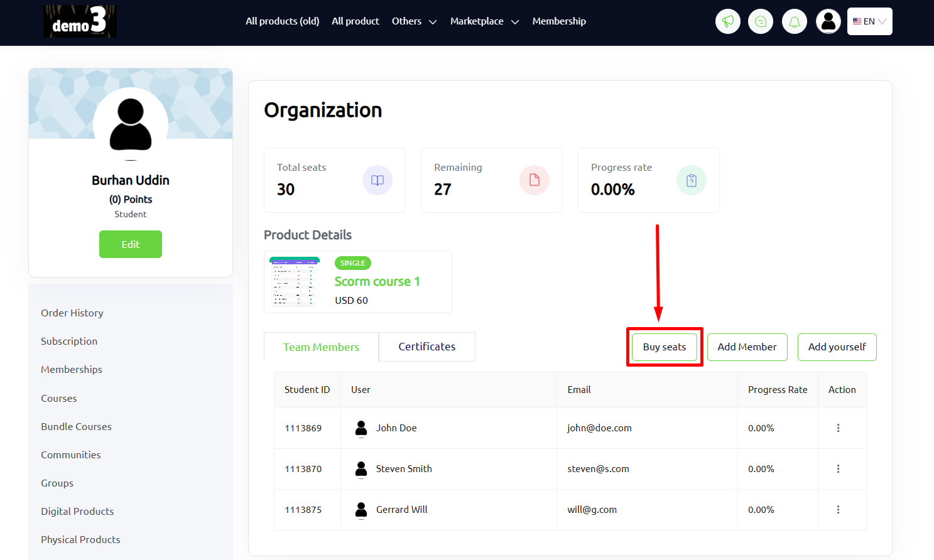Open Order History in sidebar
This screenshot has height=560, width=934.
[72, 313]
